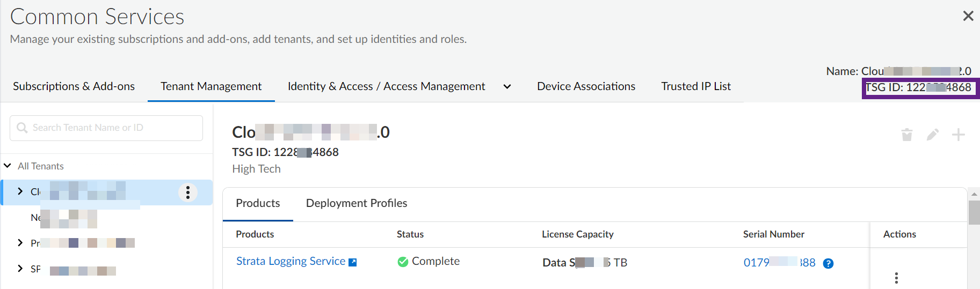Click the add tenant plus icon
Image resolution: width=980 pixels, height=289 pixels.
tap(959, 135)
